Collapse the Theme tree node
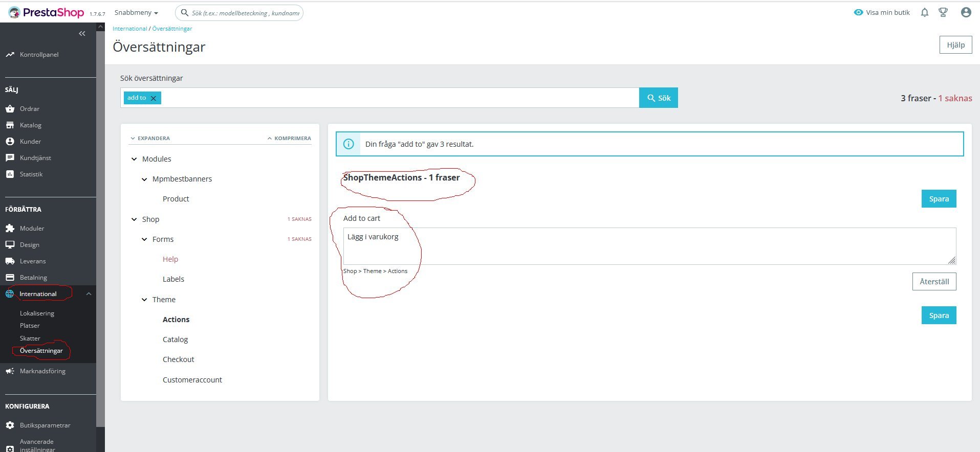980x452 pixels. (x=144, y=300)
